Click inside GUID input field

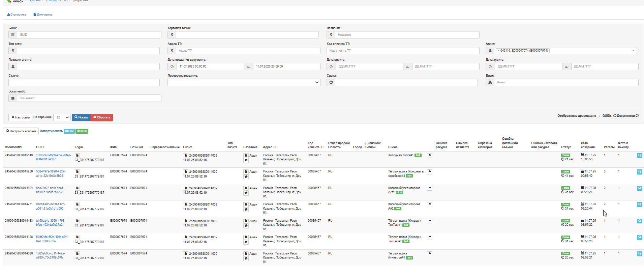pyautogui.click(x=89, y=35)
